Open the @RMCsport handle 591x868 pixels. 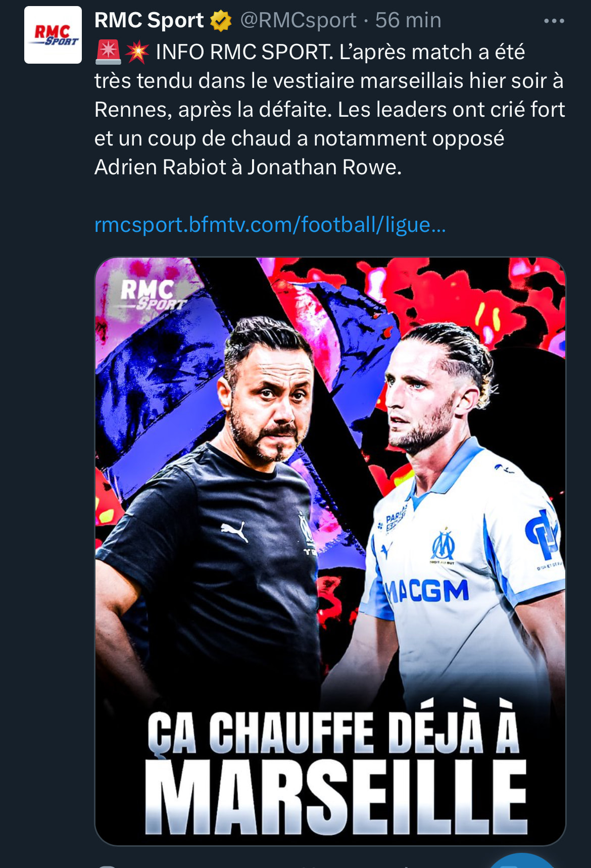click(299, 20)
